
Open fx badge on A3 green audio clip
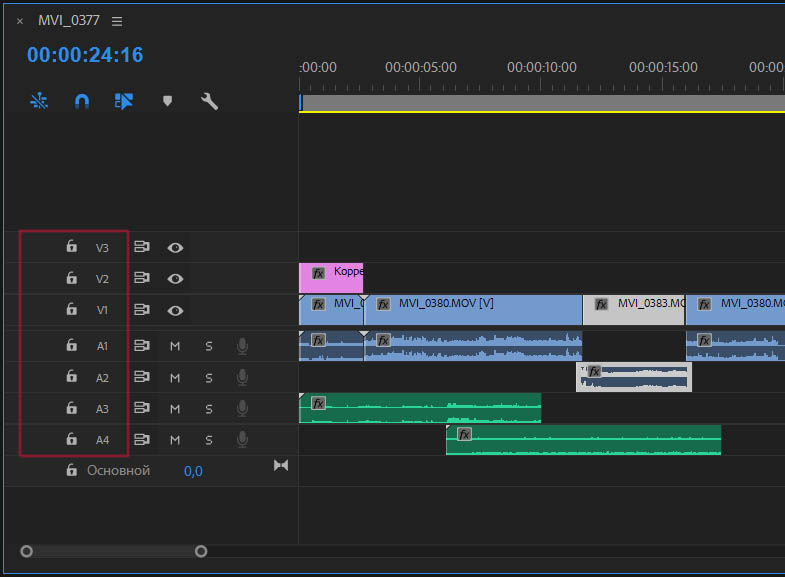(318, 403)
